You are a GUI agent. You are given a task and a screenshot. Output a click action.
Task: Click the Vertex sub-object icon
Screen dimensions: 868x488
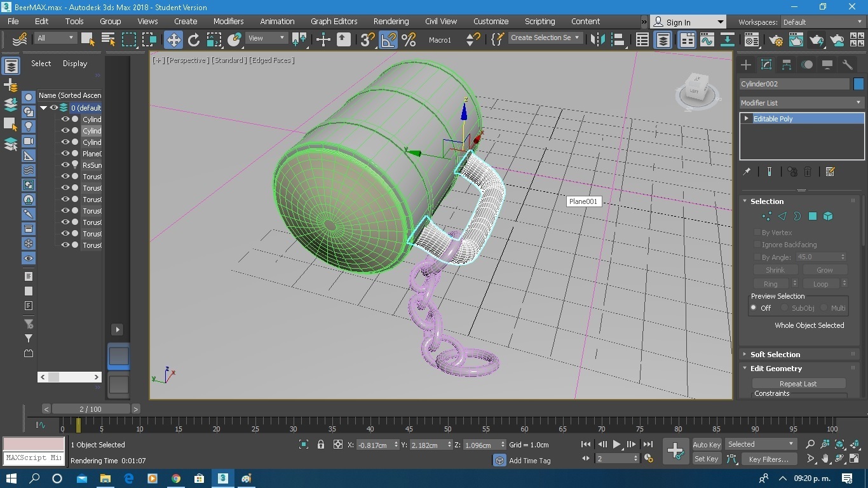(x=766, y=217)
